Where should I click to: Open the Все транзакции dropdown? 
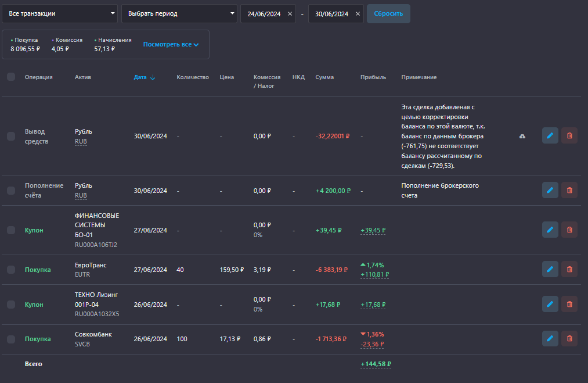(x=60, y=13)
